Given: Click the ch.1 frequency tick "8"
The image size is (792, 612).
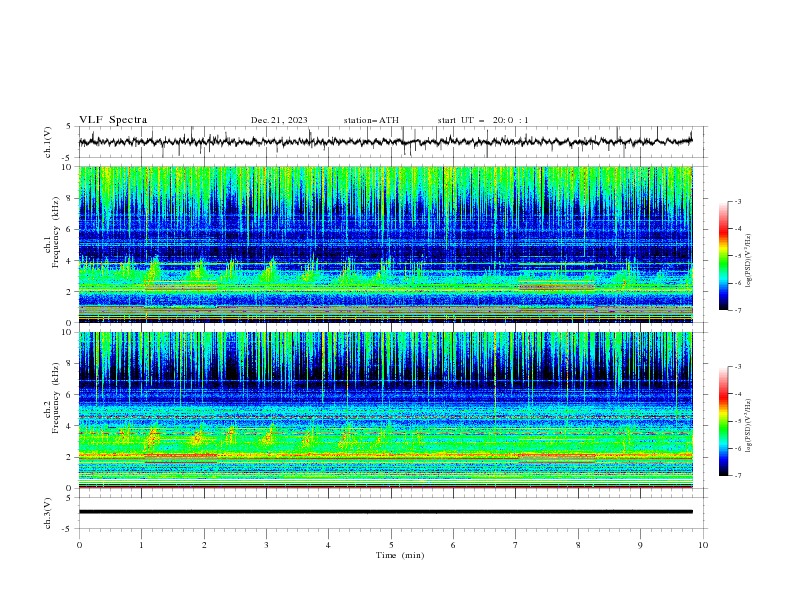Looking at the screenshot, I should (x=70, y=198).
